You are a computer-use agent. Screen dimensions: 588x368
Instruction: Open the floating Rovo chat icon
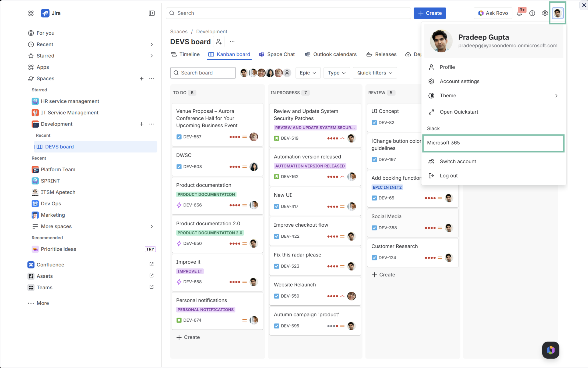point(551,350)
